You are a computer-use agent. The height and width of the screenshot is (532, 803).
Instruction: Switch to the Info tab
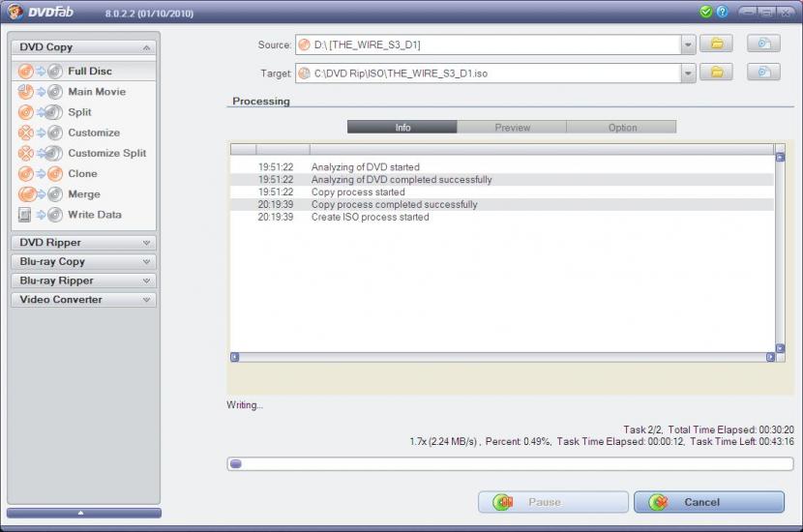click(402, 127)
